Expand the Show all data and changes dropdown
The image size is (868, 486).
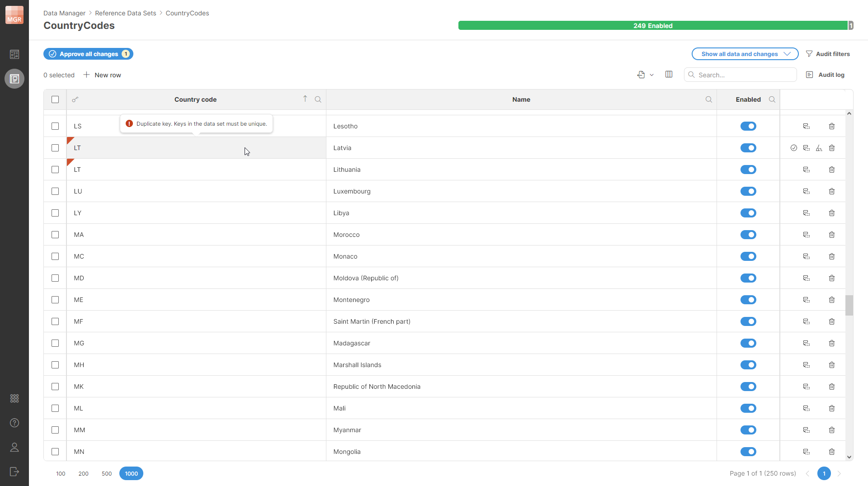[x=745, y=54]
